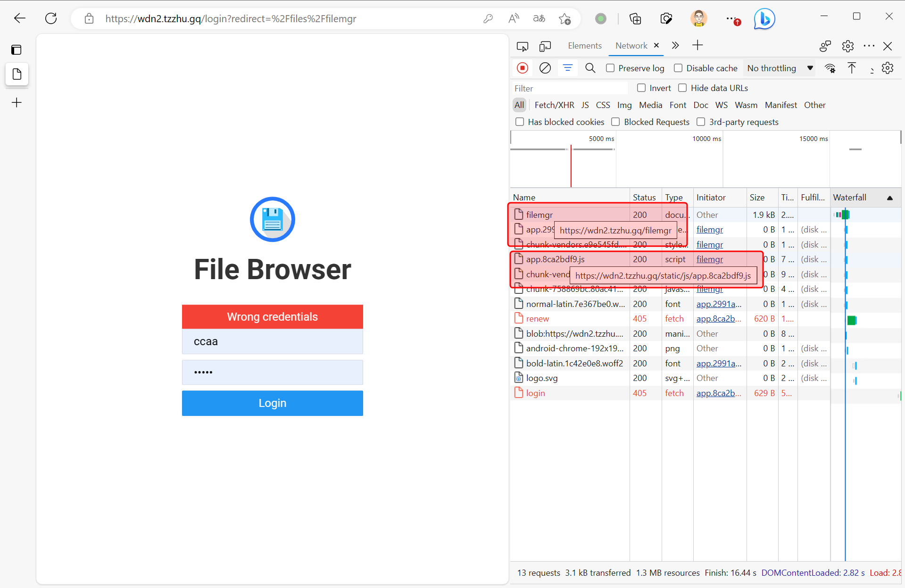Filter requests by Fetch/XHR type
This screenshot has height=588, width=905.
[554, 105]
